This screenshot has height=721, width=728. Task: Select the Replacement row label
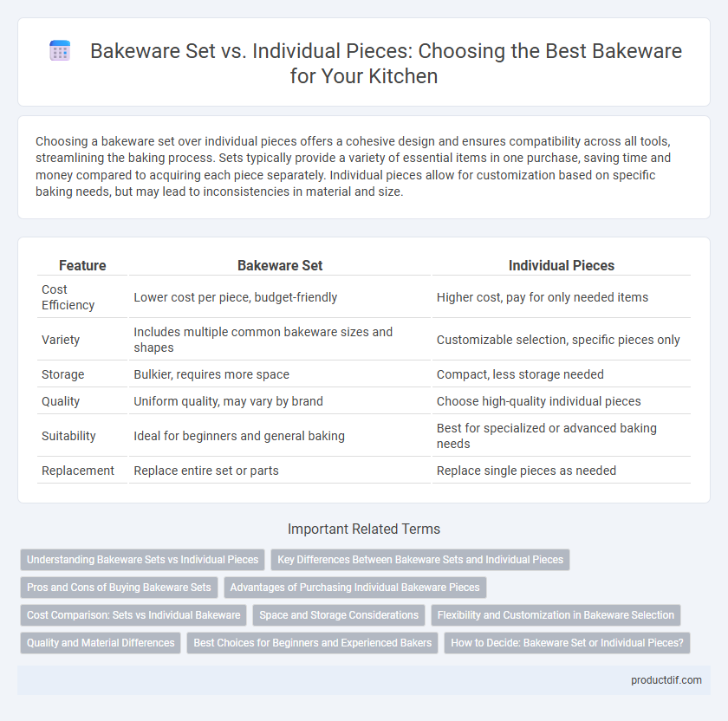tap(77, 471)
